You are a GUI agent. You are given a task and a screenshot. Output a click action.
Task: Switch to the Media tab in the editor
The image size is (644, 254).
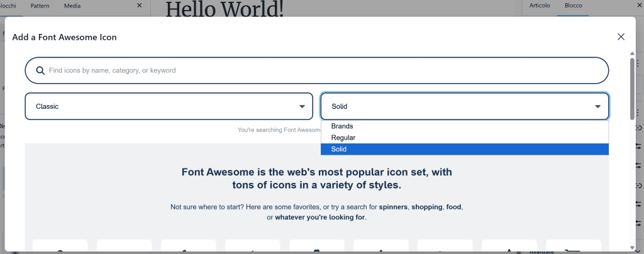pyautogui.click(x=72, y=6)
